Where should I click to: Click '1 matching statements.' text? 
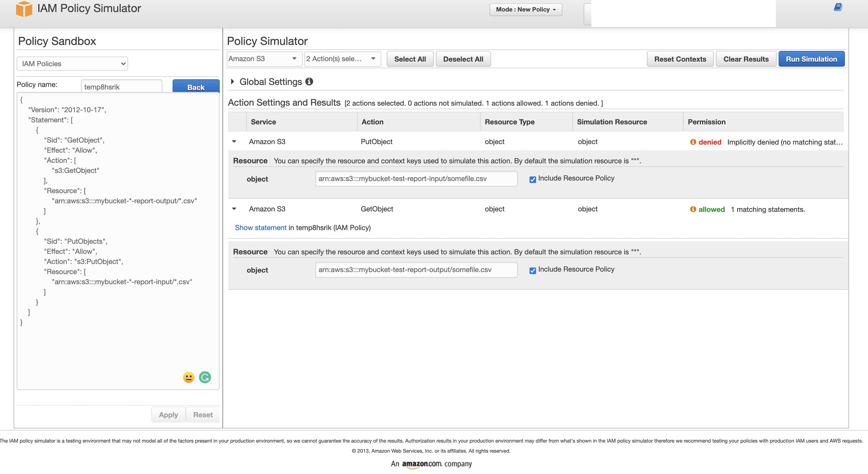click(768, 209)
